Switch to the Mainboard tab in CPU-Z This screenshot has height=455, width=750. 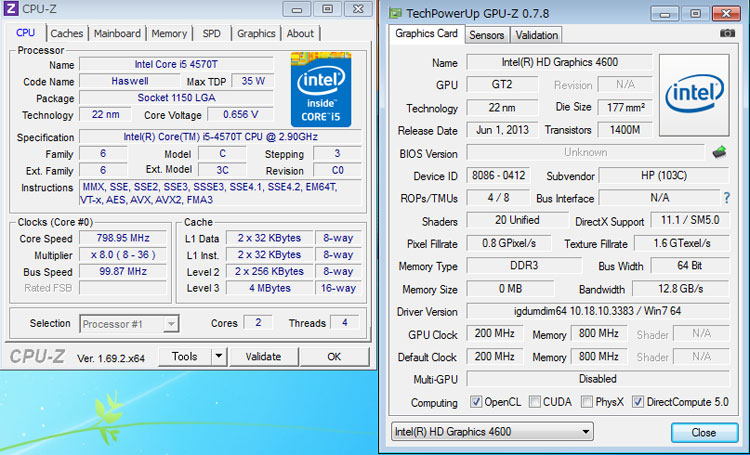pos(117,33)
